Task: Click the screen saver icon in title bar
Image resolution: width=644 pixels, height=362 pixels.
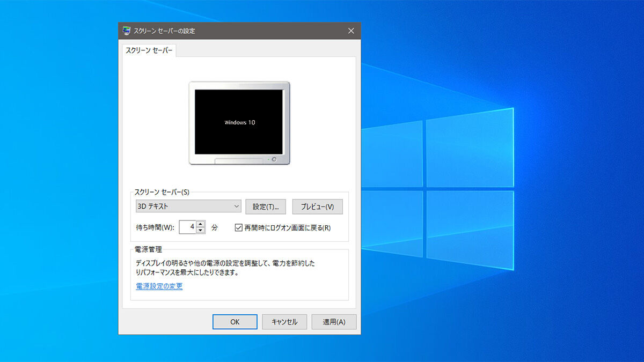Action: (x=127, y=31)
